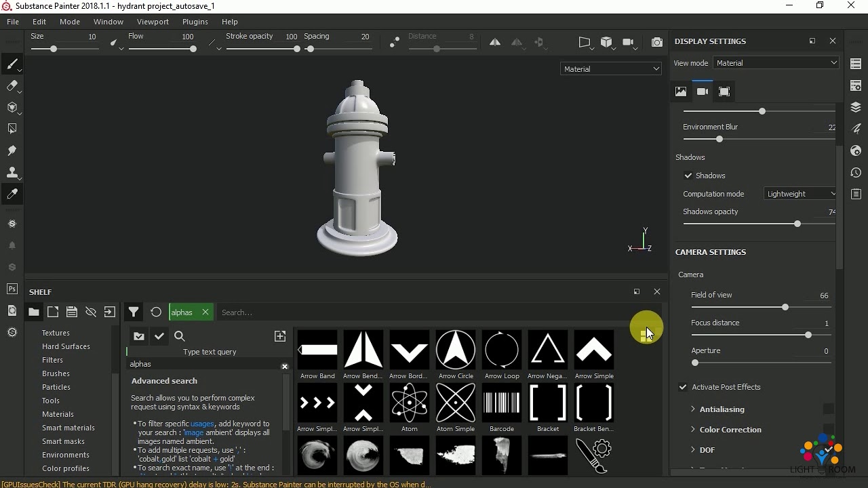
Task: Expand the Antialiasing section
Action: (692, 409)
